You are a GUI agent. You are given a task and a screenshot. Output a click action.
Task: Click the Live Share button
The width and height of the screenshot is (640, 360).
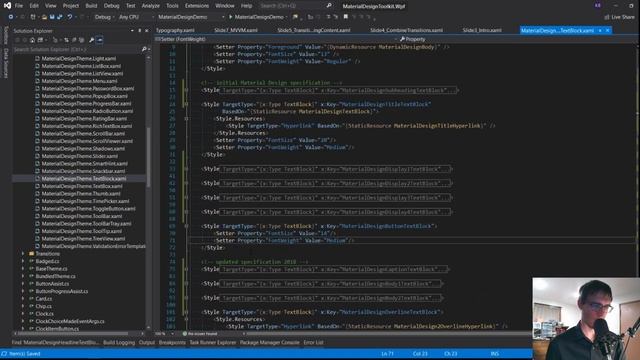[x=619, y=17]
